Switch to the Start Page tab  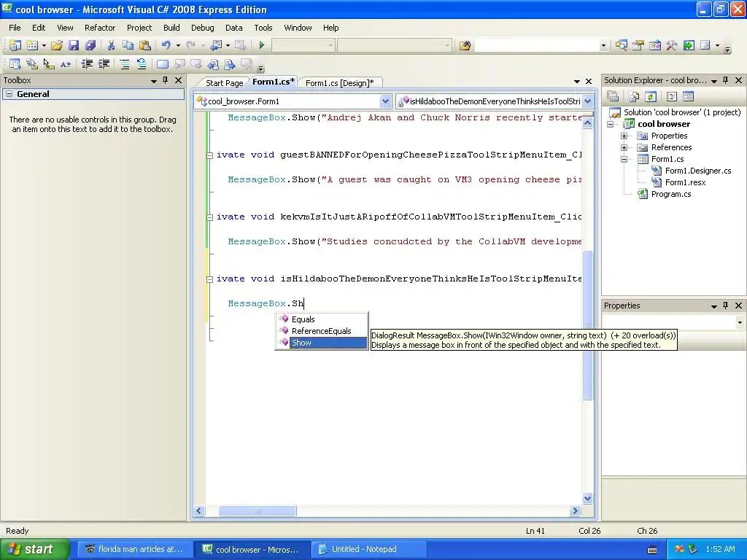pyautogui.click(x=225, y=83)
